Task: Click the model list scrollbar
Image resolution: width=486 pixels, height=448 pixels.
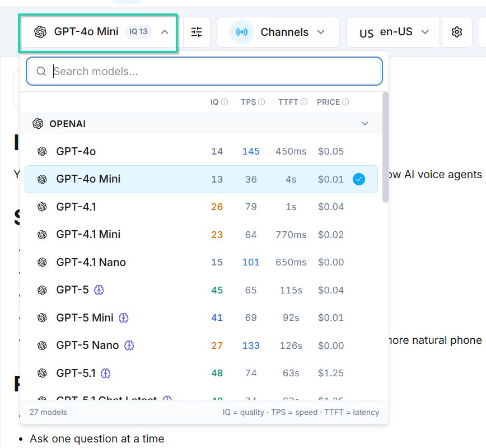Action: [x=385, y=147]
